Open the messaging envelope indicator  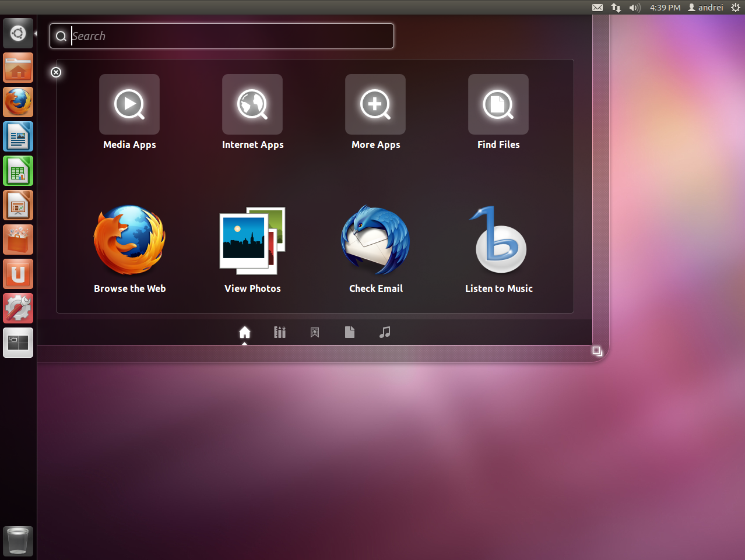point(598,8)
